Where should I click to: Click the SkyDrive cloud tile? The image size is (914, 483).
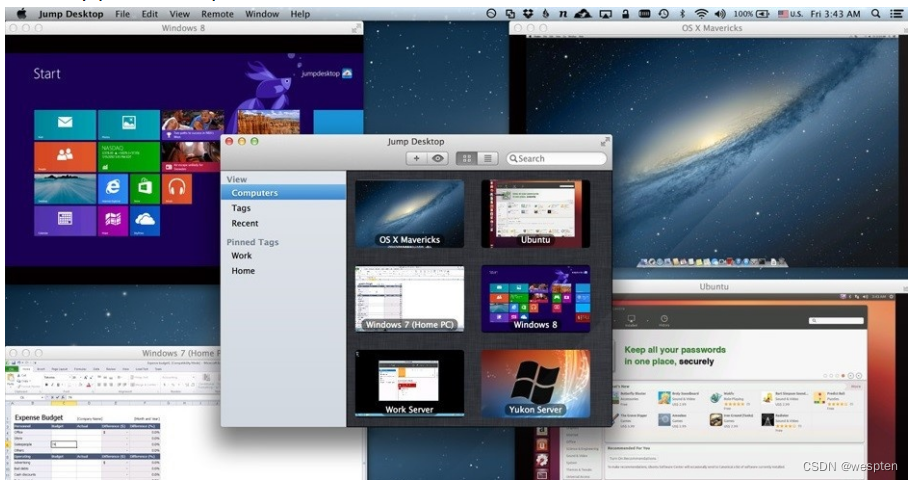pyautogui.click(x=145, y=220)
